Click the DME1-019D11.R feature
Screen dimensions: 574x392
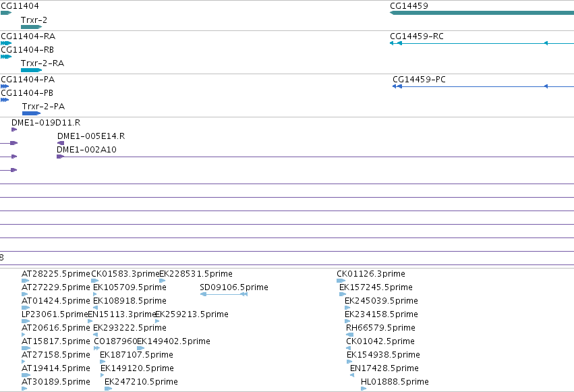[x=14, y=130]
